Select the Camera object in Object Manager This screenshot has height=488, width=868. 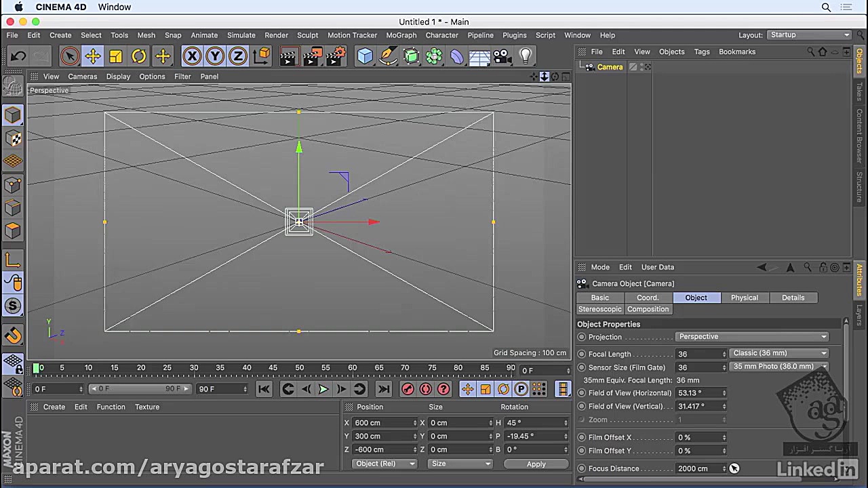[x=610, y=66]
